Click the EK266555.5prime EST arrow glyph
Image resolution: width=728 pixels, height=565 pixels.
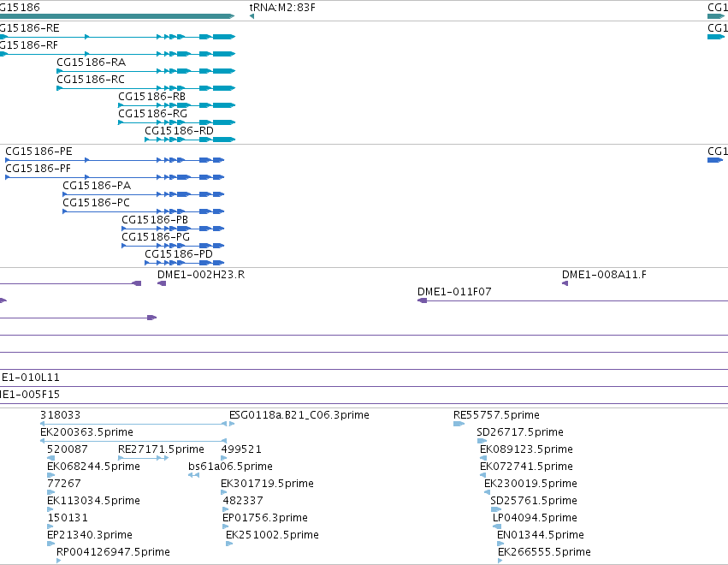coord(500,561)
